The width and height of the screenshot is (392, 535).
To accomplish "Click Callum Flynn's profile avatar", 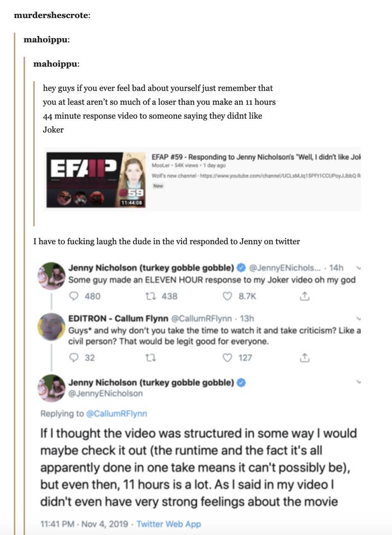I will (x=52, y=325).
